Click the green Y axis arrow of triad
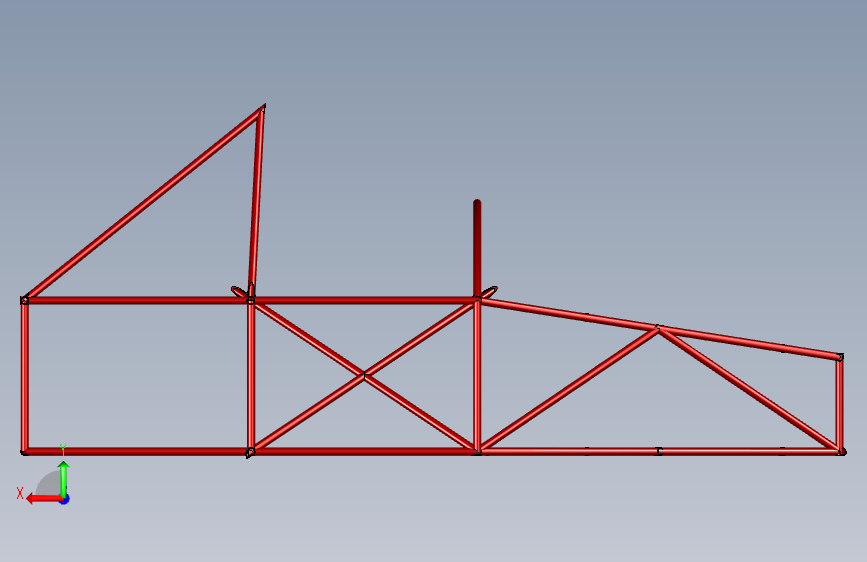Image resolution: width=867 pixels, height=562 pixels. [64, 478]
